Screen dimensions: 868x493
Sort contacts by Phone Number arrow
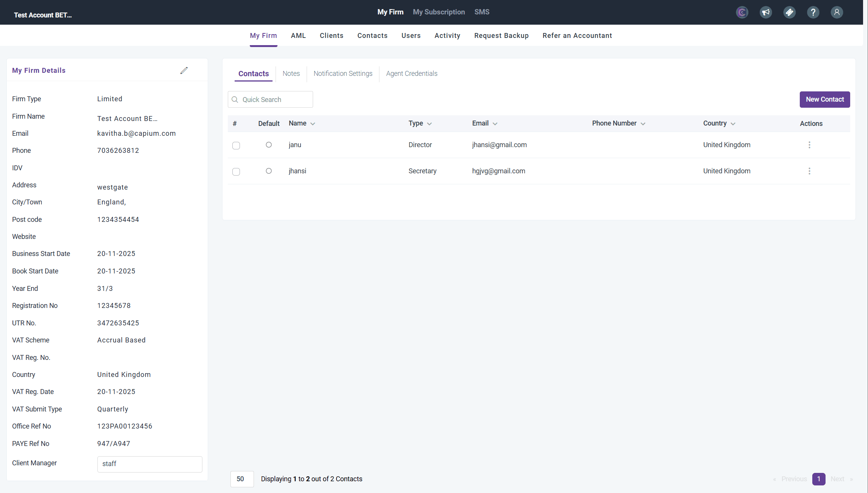pos(643,124)
